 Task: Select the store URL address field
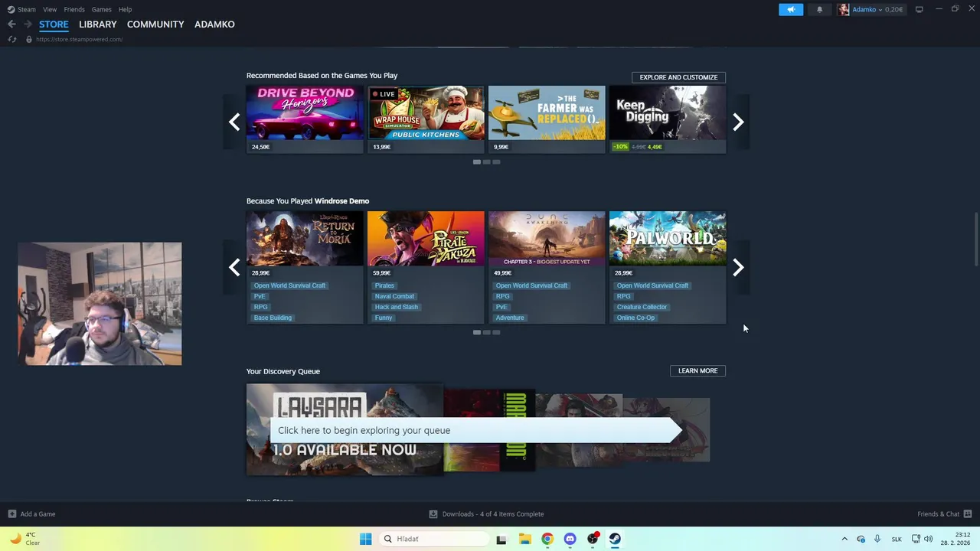[79, 39]
